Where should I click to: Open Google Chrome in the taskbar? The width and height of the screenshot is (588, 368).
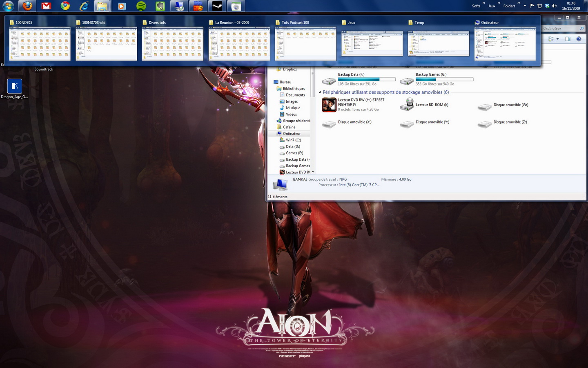point(65,6)
